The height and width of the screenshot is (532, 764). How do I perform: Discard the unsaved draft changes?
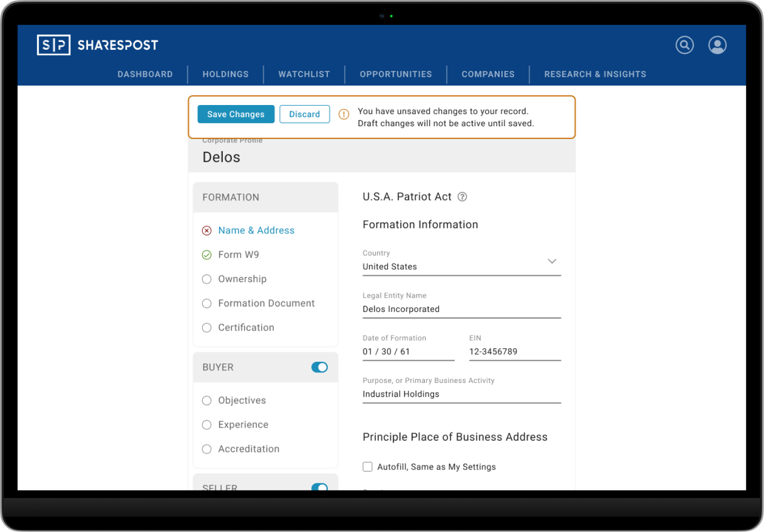tap(305, 114)
